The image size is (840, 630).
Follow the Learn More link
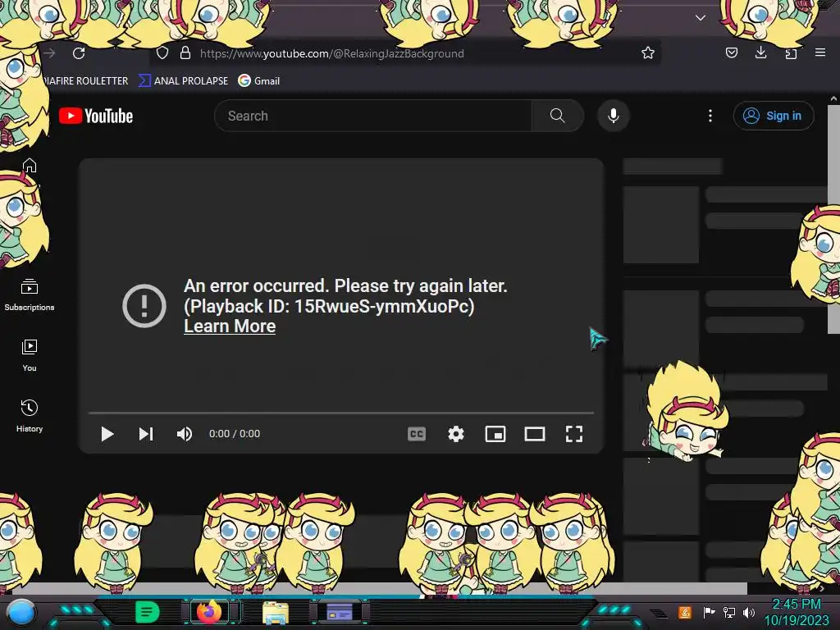tap(230, 326)
